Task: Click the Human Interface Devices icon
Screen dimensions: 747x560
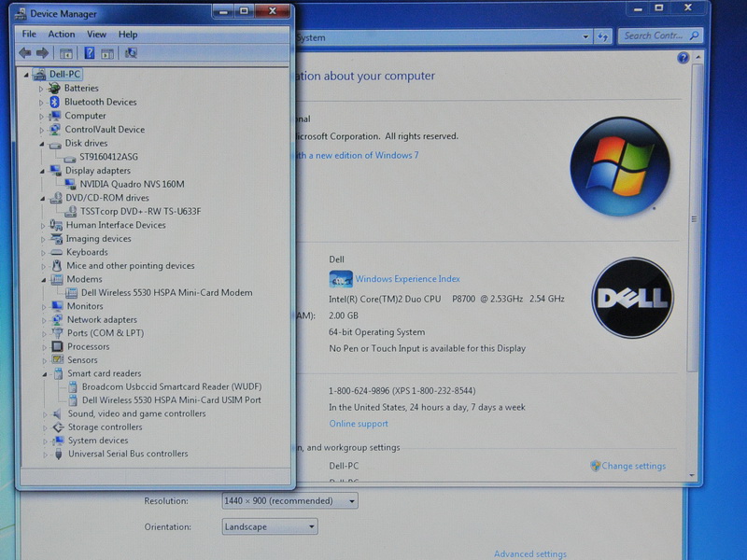Action: pos(56,225)
